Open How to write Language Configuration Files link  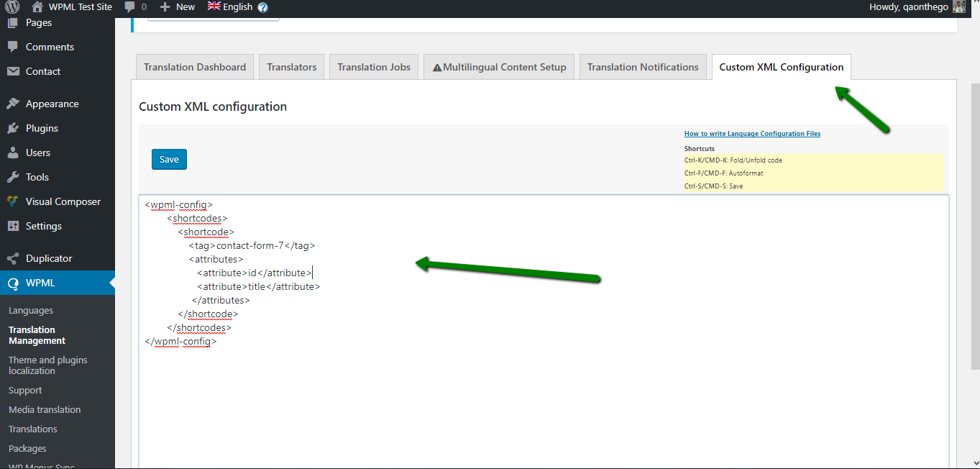click(x=752, y=134)
